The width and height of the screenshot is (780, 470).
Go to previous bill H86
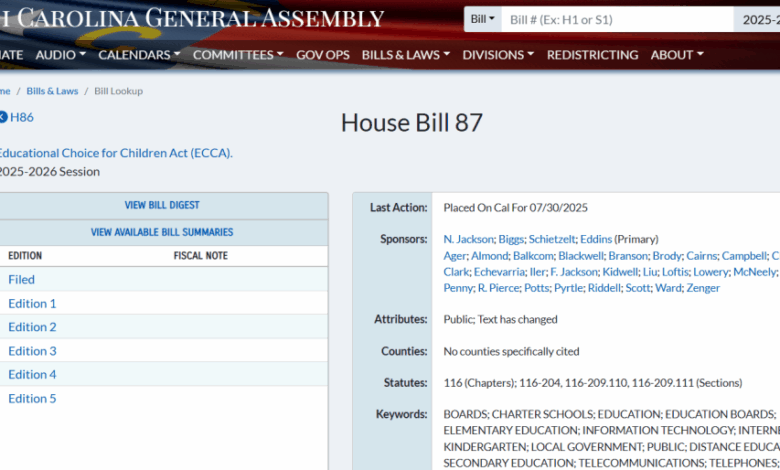tap(16, 117)
